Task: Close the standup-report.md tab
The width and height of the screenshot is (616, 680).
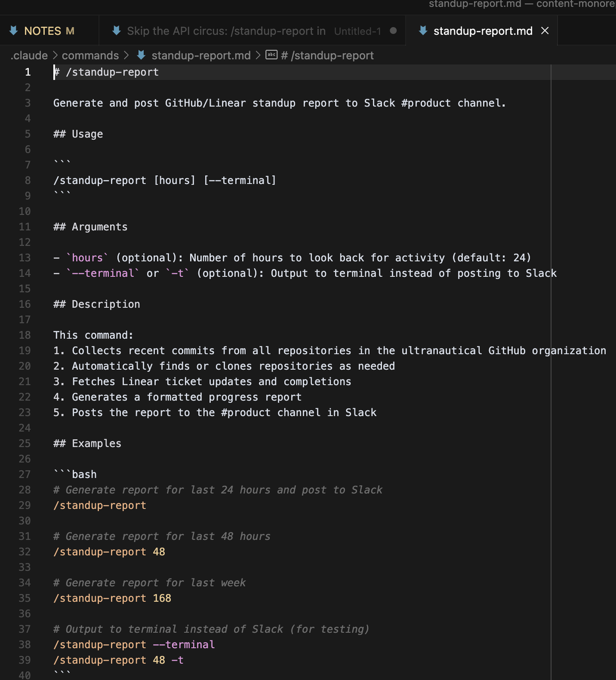Action: coord(545,31)
